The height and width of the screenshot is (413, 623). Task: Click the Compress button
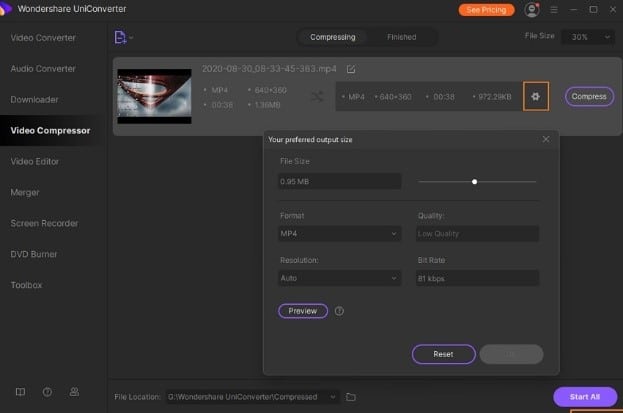point(590,96)
